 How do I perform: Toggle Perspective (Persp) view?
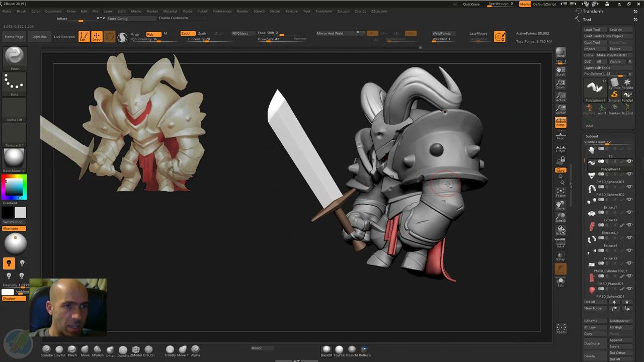point(560,123)
